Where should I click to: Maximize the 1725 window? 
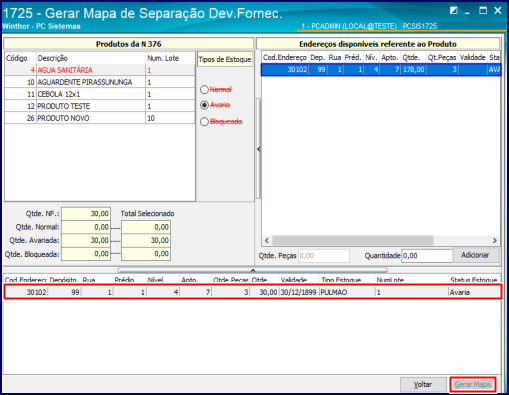(x=483, y=11)
